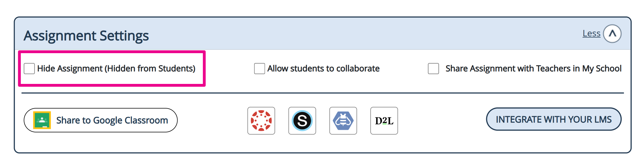Image resolution: width=644 pixels, height=167 pixels.
Task: Check Share Assignment with Teachers box
Action: pyautogui.click(x=433, y=69)
